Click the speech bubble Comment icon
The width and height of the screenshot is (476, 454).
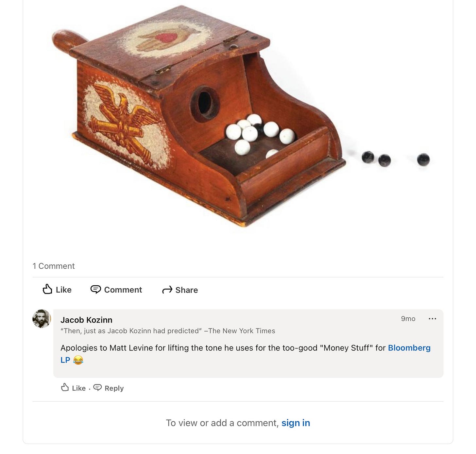point(95,290)
